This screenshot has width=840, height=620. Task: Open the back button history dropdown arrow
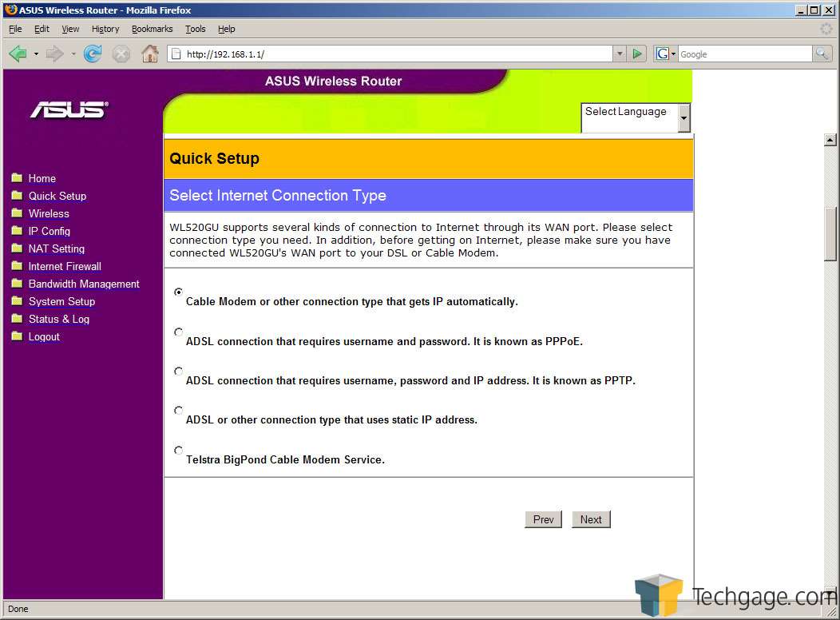pos(36,54)
